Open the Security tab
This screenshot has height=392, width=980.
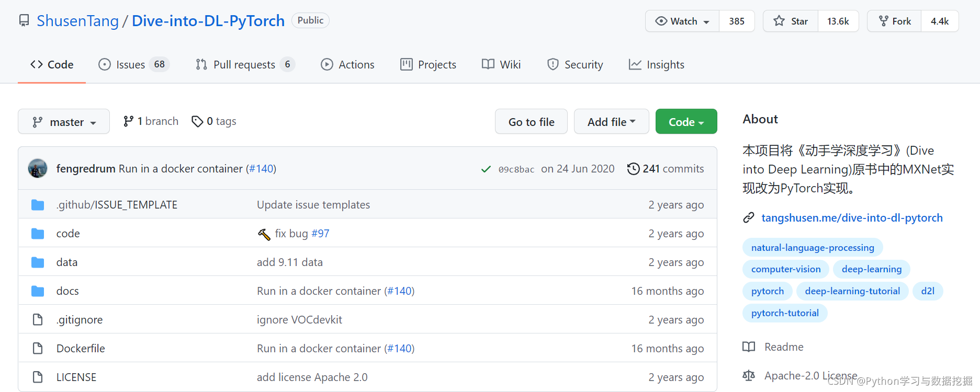(x=575, y=64)
